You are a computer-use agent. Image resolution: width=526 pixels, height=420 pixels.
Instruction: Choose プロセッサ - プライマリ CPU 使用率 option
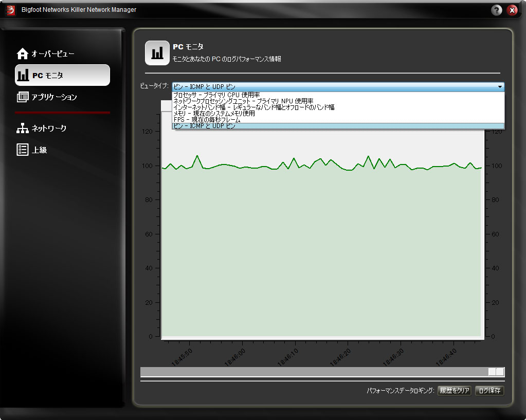point(338,95)
